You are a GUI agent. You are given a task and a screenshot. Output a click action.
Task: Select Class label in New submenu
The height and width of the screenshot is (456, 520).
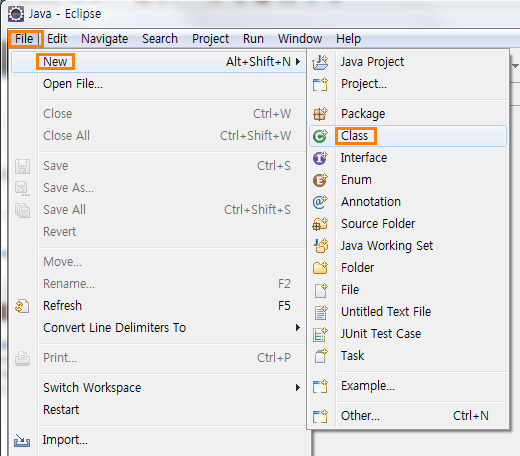click(355, 136)
